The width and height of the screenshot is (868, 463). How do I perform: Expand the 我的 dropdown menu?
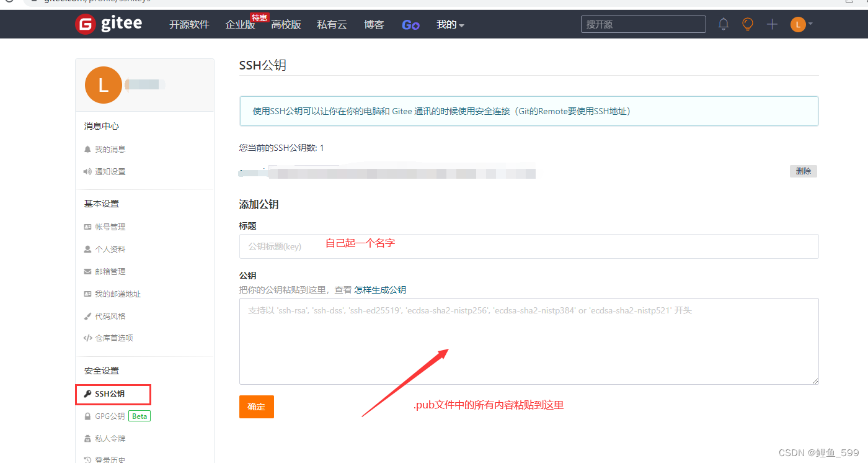click(450, 25)
